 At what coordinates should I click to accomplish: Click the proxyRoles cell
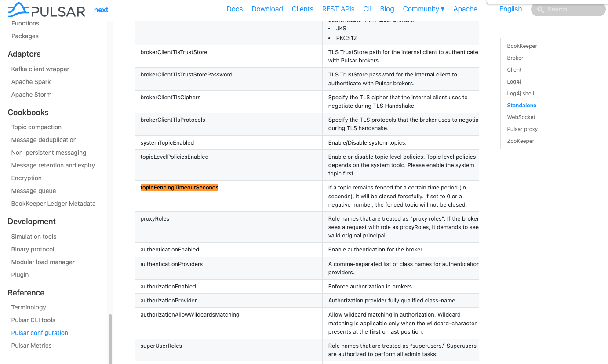(229, 227)
